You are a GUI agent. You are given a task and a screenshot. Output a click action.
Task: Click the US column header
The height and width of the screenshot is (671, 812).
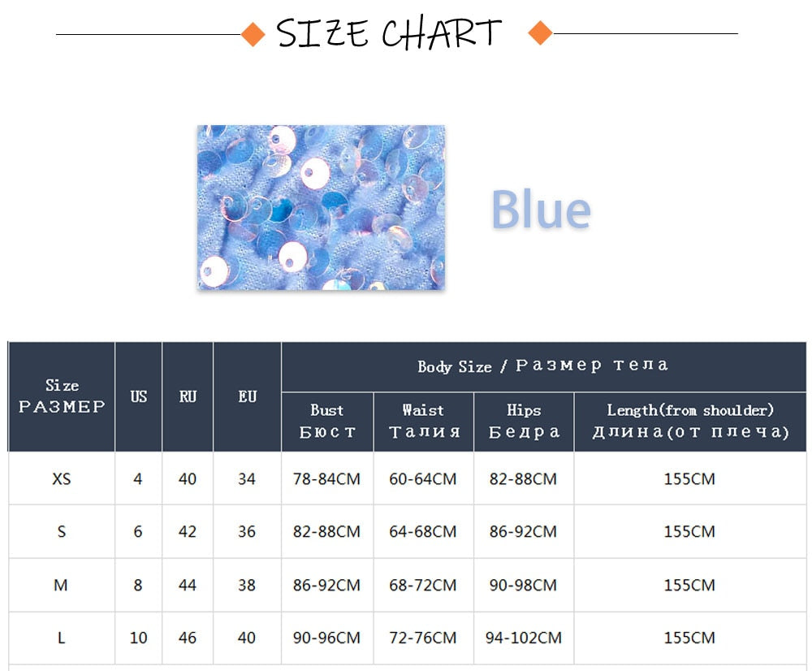(138, 396)
